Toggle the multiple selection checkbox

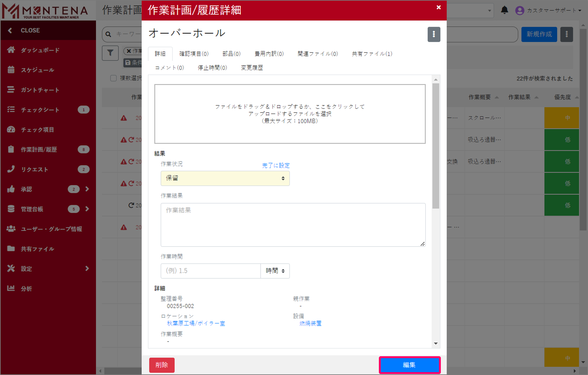[x=113, y=78]
